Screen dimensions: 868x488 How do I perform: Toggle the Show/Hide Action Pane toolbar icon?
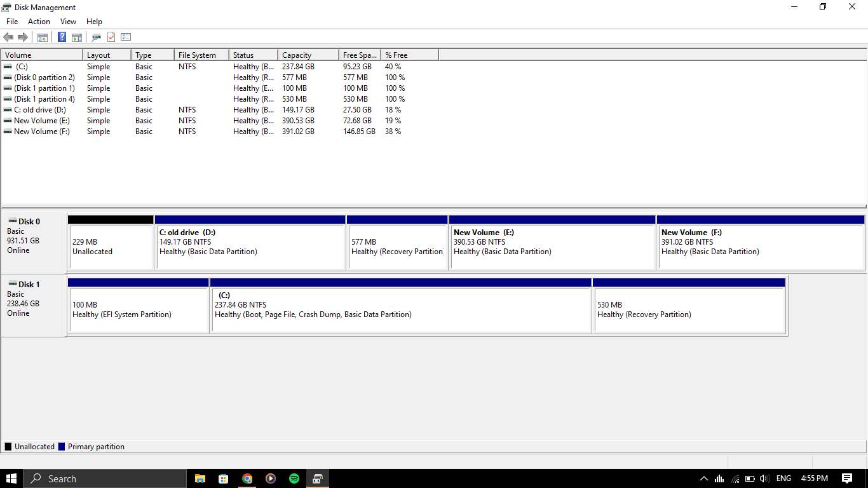[77, 37]
